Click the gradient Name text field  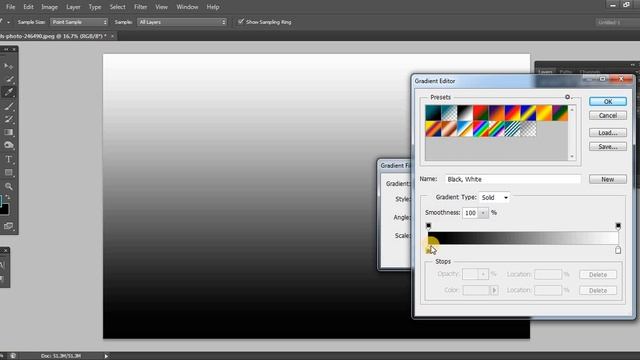click(x=513, y=179)
